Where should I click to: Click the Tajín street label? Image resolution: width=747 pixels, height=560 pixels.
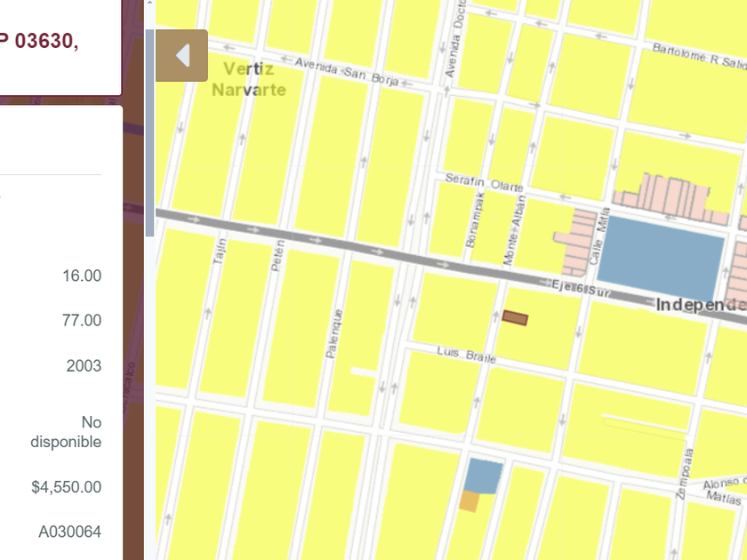coord(219,251)
